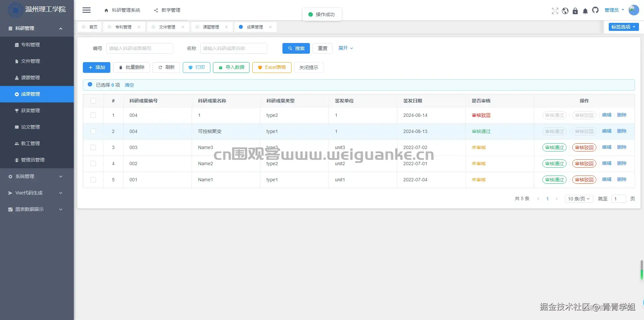Image resolution: width=644 pixels, height=320 pixels.
Task: Click the school logo icon
Action: (15, 10)
